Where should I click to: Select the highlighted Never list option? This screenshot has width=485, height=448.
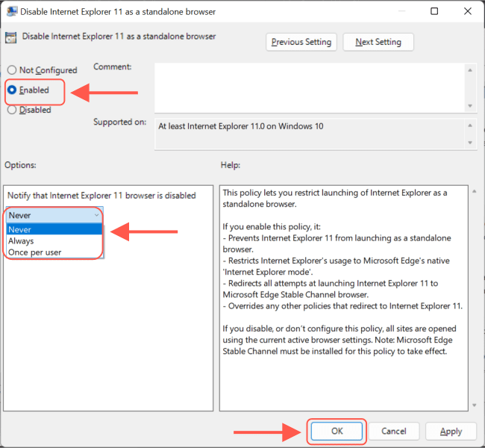pos(20,230)
